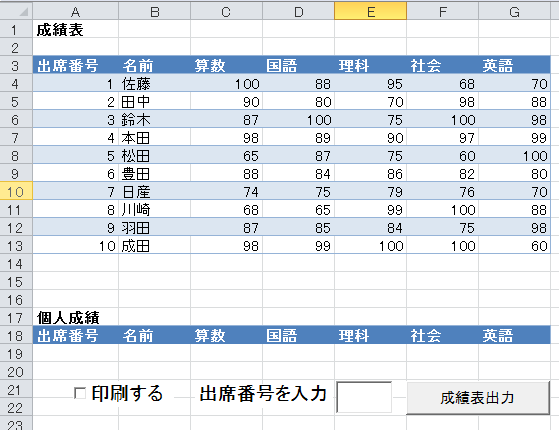Click empty cell under 理科 in row 19
Screen dimensions: 559x430
(370, 353)
